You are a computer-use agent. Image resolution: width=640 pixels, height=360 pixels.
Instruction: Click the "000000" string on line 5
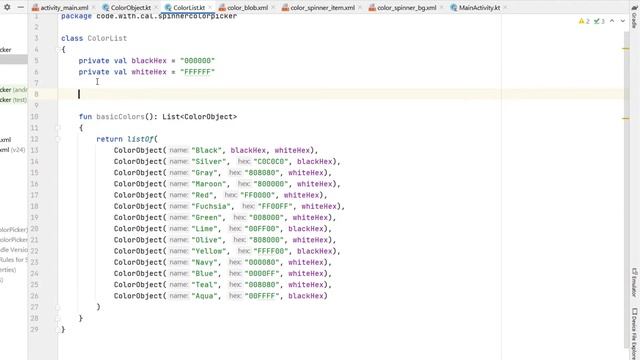[x=198, y=61]
